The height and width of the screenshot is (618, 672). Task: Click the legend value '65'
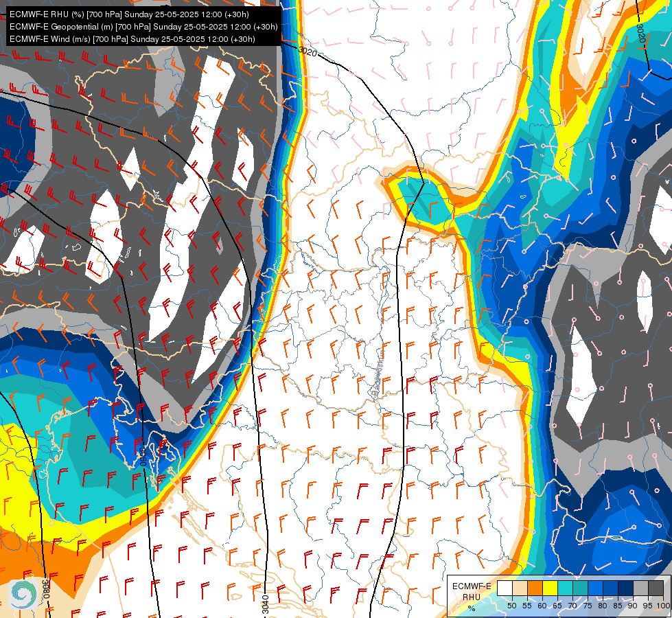point(557,606)
